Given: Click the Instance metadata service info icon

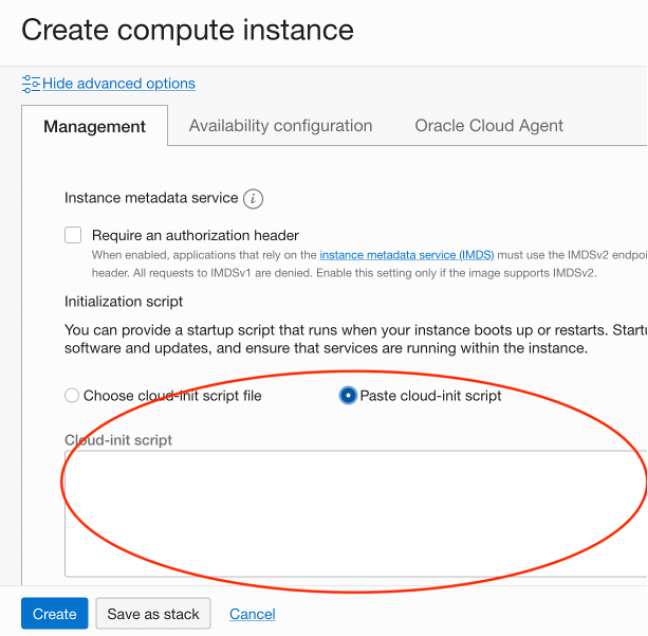Looking at the screenshot, I should pyautogui.click(x=253, y=199).
